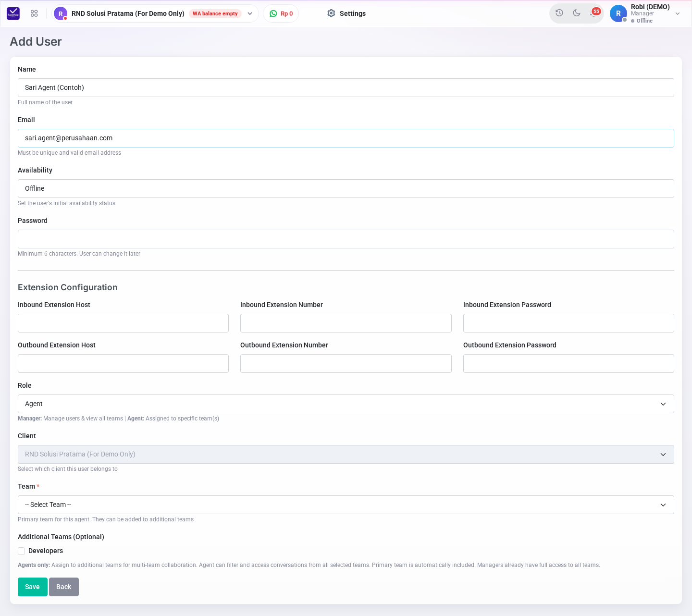Focus Inbound Extension Number field
This screenshot has height=616, width=692.
coord(346,323)
